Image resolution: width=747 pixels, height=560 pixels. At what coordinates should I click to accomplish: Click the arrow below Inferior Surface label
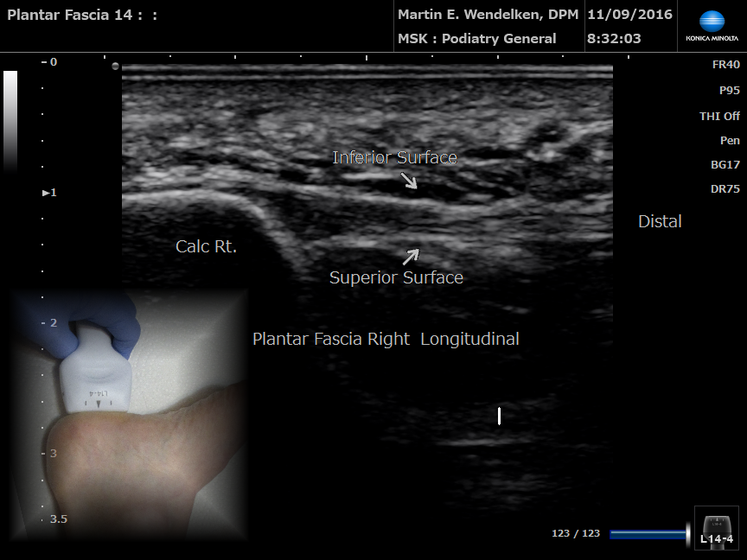[x=408, y=180]
